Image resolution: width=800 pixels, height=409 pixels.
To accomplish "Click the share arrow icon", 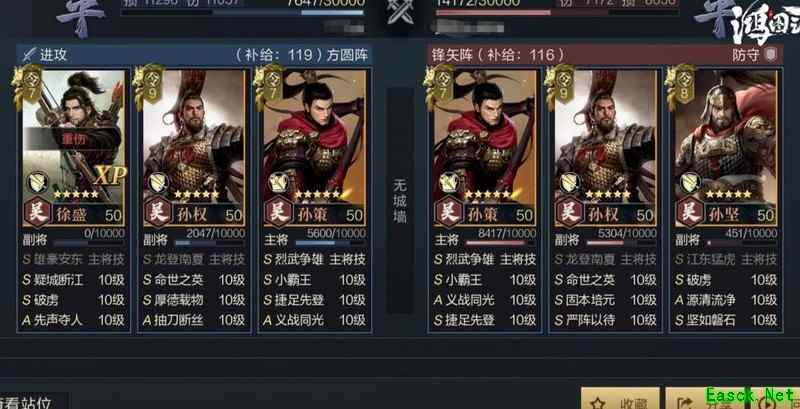I will point(687,404).
